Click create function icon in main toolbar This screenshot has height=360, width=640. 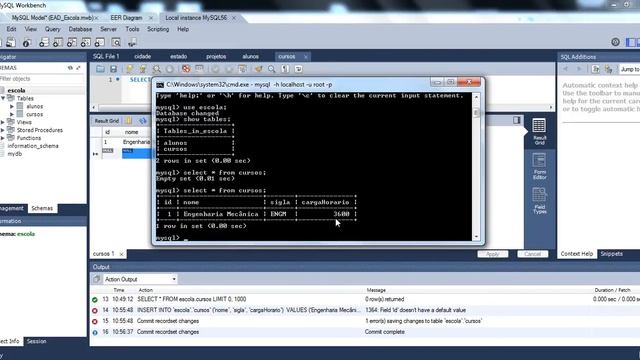100,42
